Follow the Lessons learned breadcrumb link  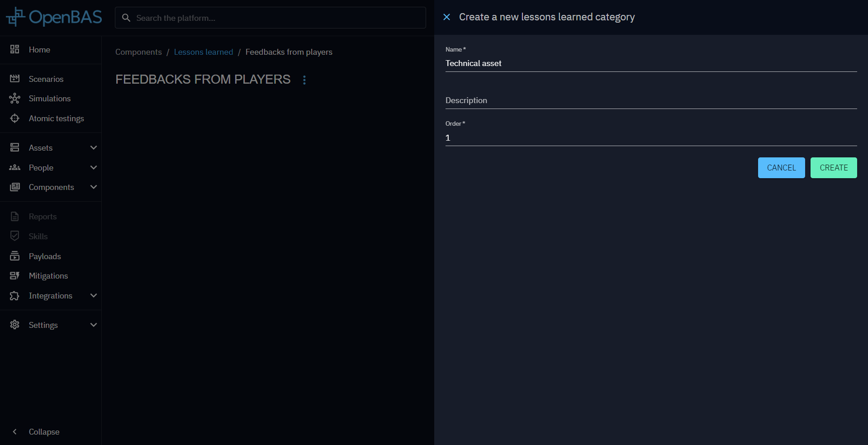tap(204, 52)
